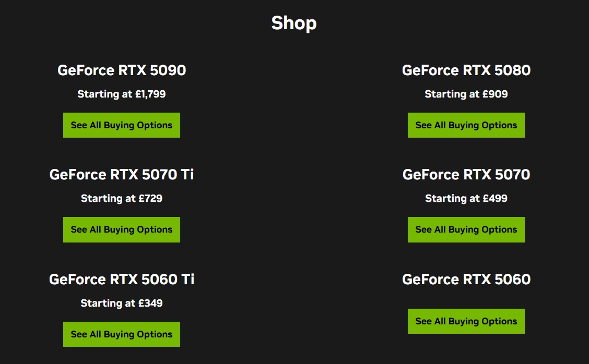This screenshot has height=364, width=589.
Task: Select the GeForce RTX 5060 Ti product title
Action: 121,279
